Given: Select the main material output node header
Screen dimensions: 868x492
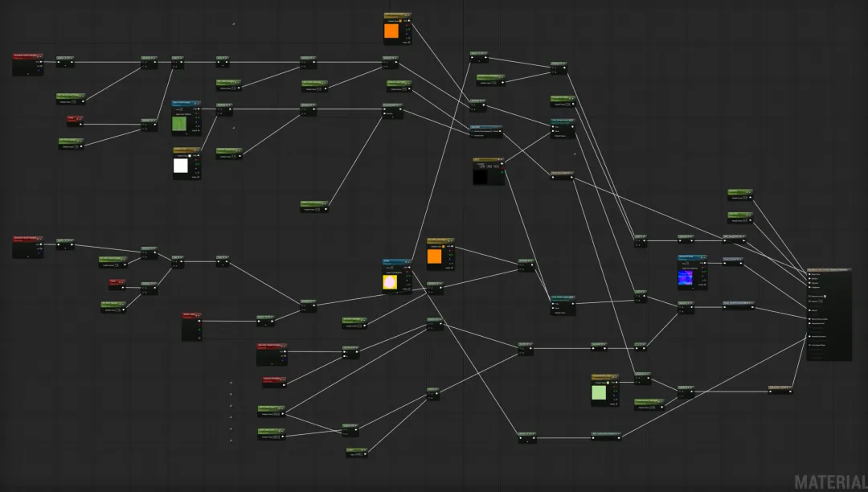Looking at the screenshot, I should (x=829, y=270).
